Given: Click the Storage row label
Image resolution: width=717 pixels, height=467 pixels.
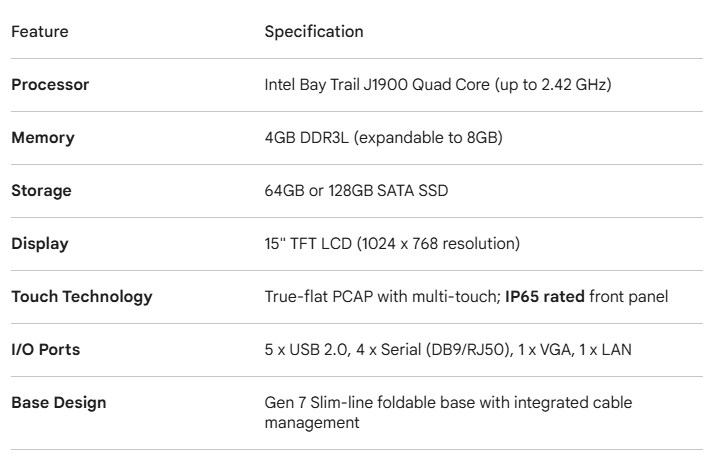Looking at the screenshot, I should [41, 191].
